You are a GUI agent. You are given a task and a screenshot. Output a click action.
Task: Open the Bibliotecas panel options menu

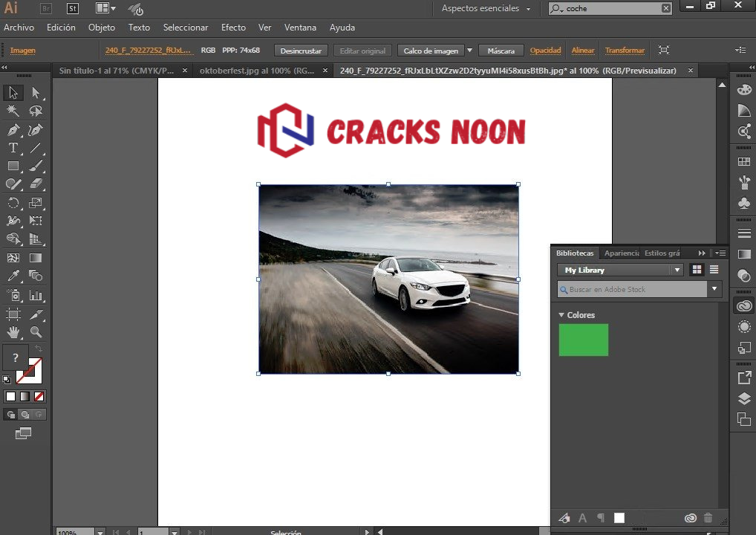[x=721, y=253]
